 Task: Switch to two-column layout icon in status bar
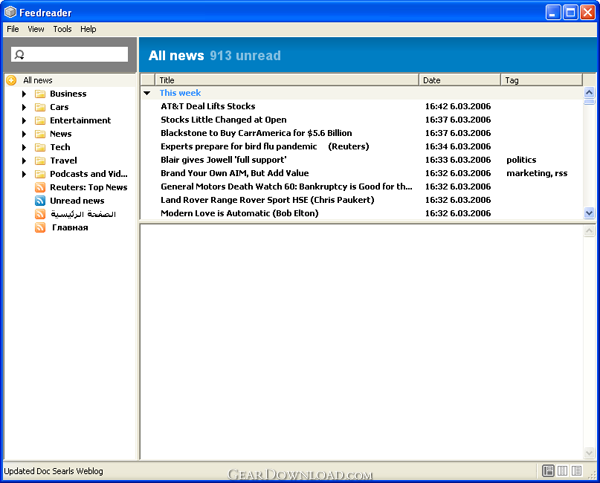click(x=562, y=471)
